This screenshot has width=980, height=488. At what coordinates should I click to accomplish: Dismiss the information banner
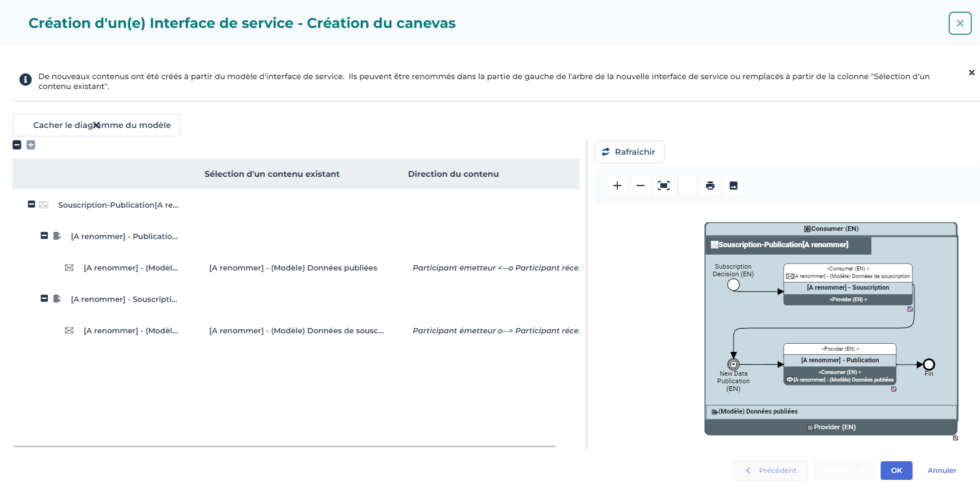pos(971,73)
